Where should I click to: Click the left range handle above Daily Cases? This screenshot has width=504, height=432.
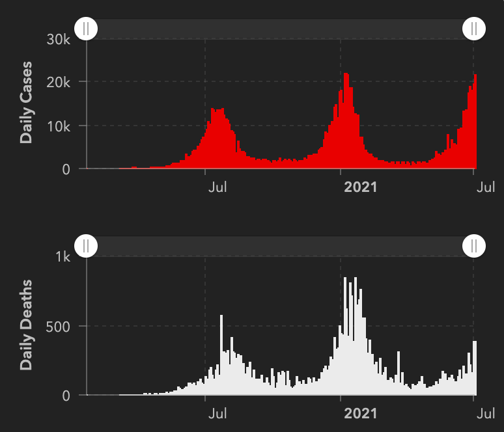tap(86, 29)
